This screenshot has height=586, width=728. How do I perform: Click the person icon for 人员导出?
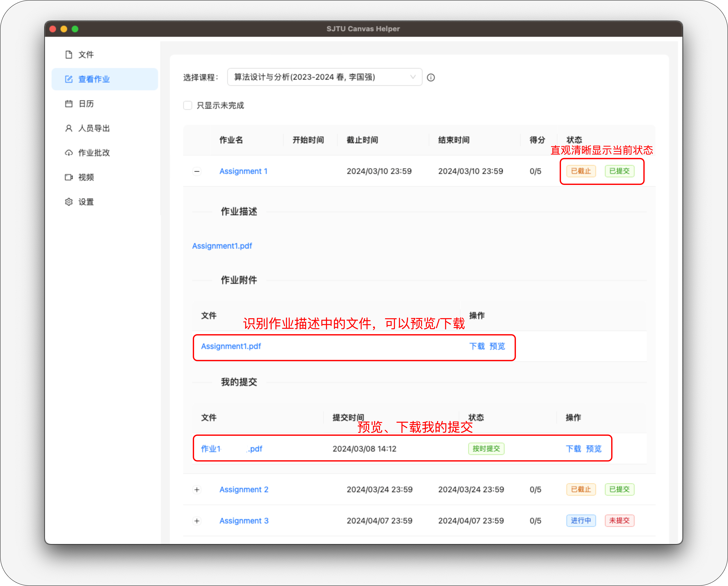[x=69, y=128]
